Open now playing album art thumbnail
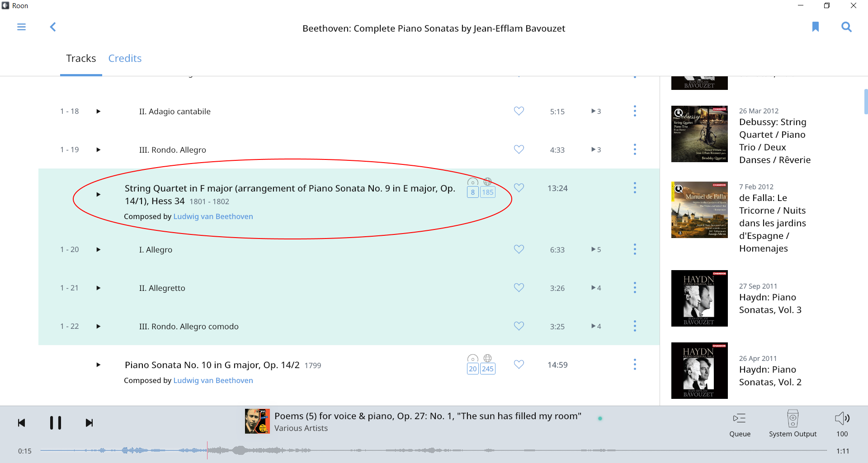Image resolution: width=868 pixels, height=463 pixels. coord(257,421)
